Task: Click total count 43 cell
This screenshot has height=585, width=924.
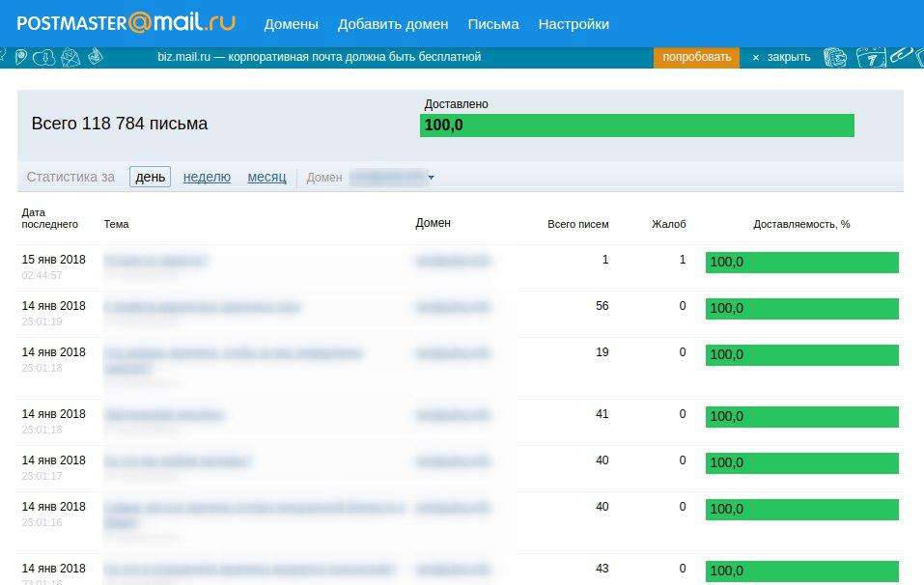Action: pos(602,569)
